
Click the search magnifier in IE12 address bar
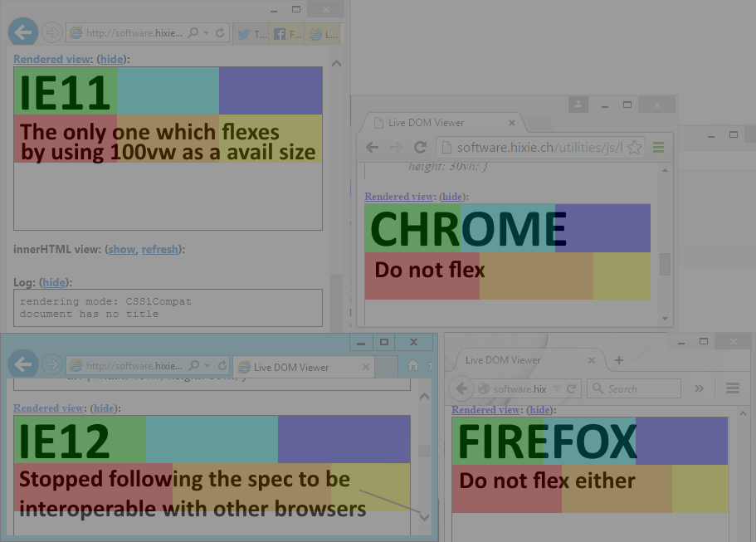point(194,365)
